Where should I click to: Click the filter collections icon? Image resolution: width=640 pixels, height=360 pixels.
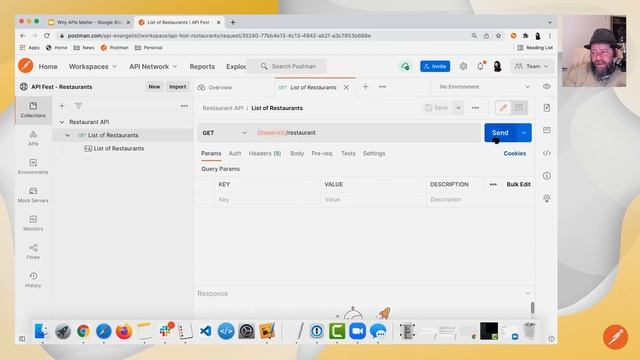tap(78, 106)
